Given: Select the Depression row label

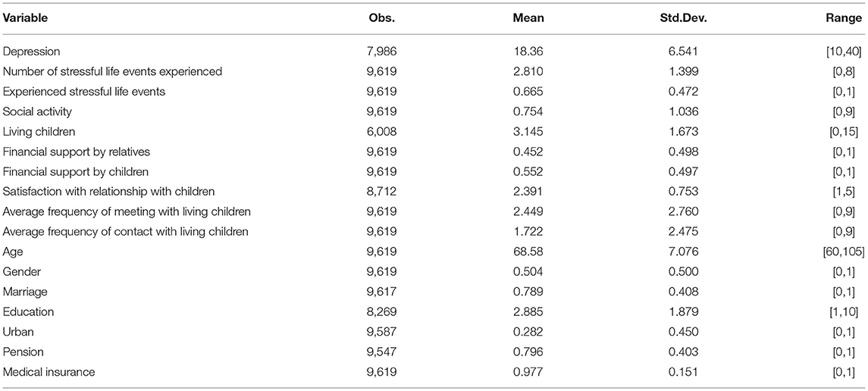Looking at the screenshot, I should (x=31, y=52).
